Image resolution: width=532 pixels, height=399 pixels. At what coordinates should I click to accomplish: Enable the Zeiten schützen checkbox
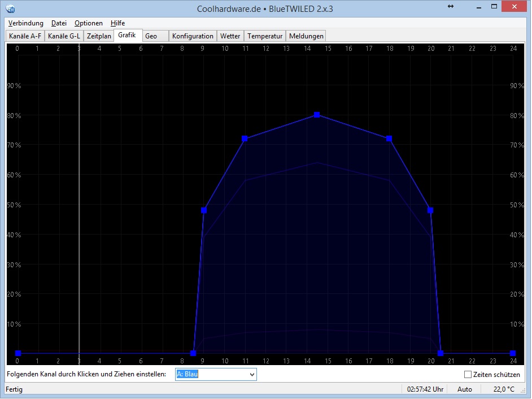pyautogui.click(x=468, y=374)
